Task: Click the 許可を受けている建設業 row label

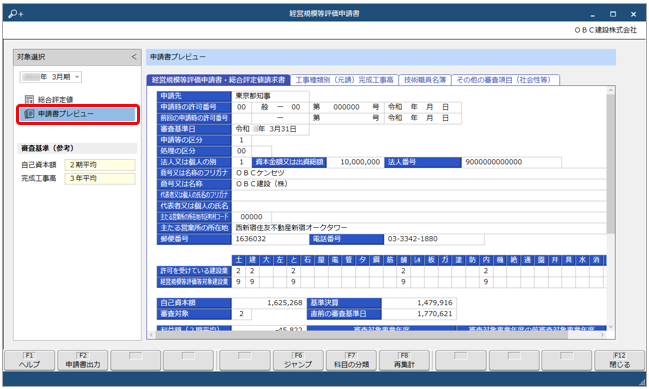Action: tap(194, 271)
